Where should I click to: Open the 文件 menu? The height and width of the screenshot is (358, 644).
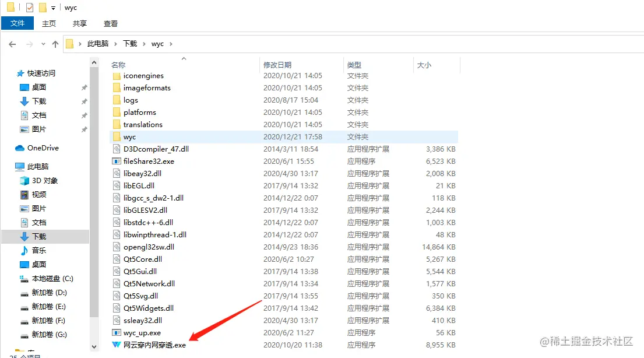pos(17,23)
